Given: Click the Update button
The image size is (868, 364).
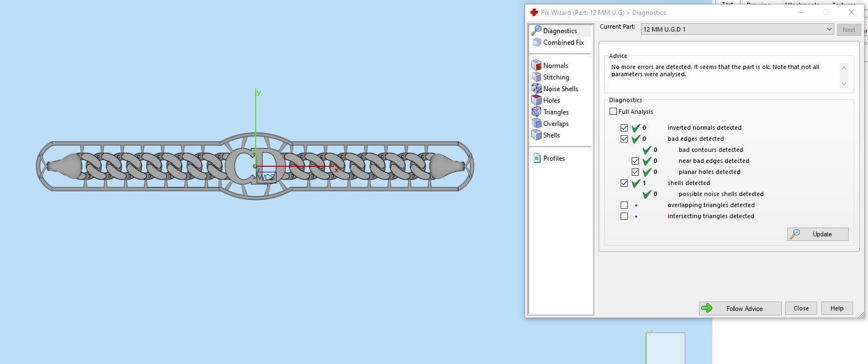Looking at the screenshot, I should (x=818, y=234).
